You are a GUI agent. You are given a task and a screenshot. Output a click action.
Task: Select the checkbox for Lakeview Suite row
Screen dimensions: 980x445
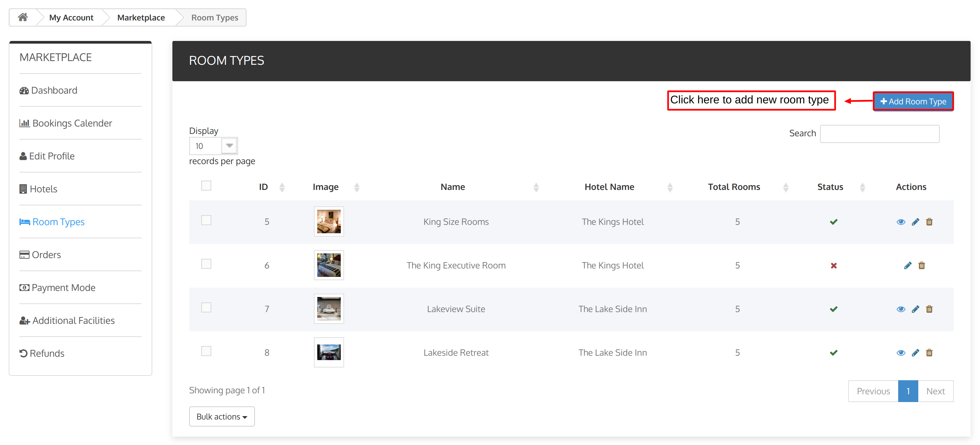point(206,308)
